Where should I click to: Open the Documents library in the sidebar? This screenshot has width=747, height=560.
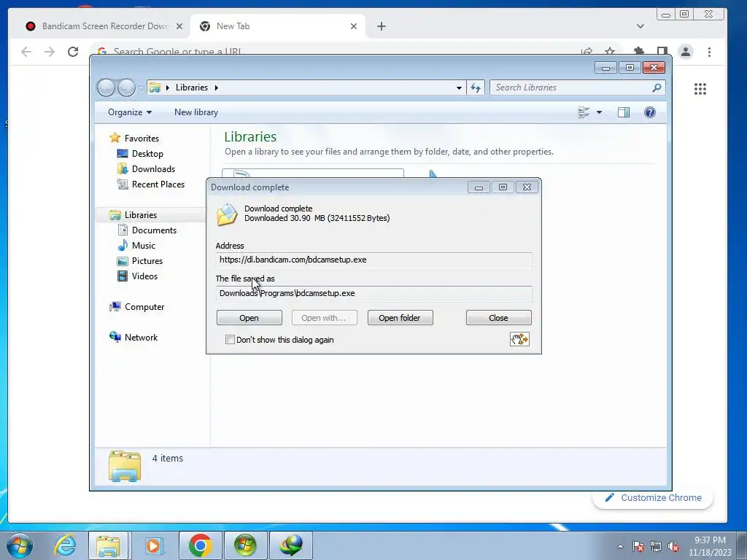pyautogui.click(x=154, y=230)
